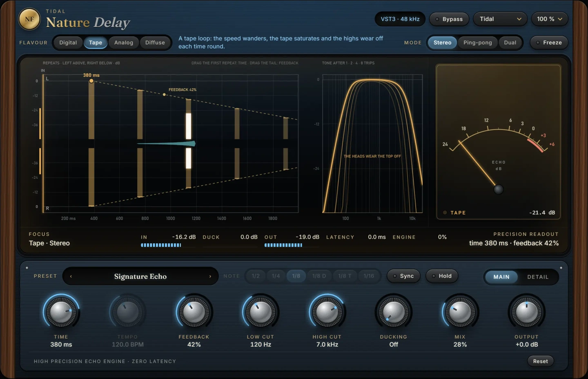Activate the Hold toggle
Screen dimensions: 588x379
click(442, 276)
